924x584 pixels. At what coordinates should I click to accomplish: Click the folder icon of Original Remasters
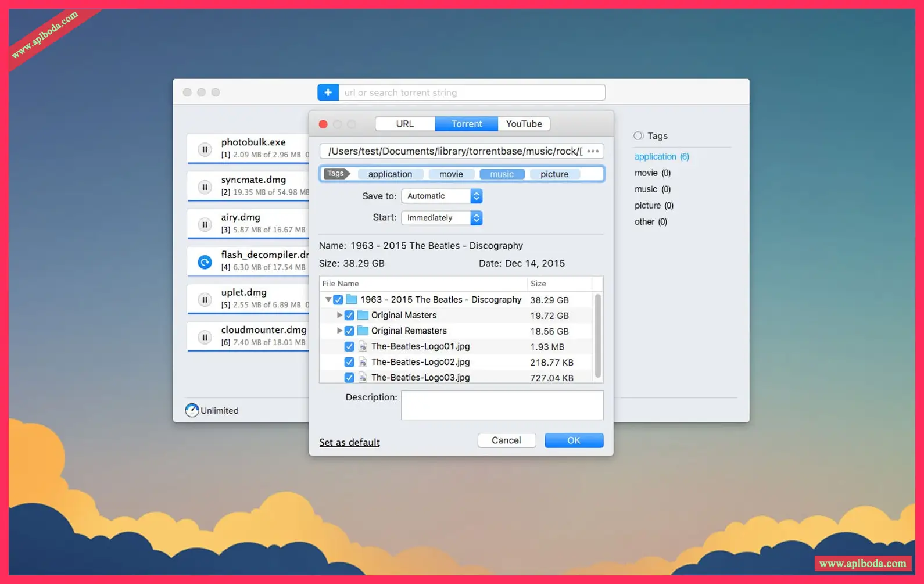[363, 331]
